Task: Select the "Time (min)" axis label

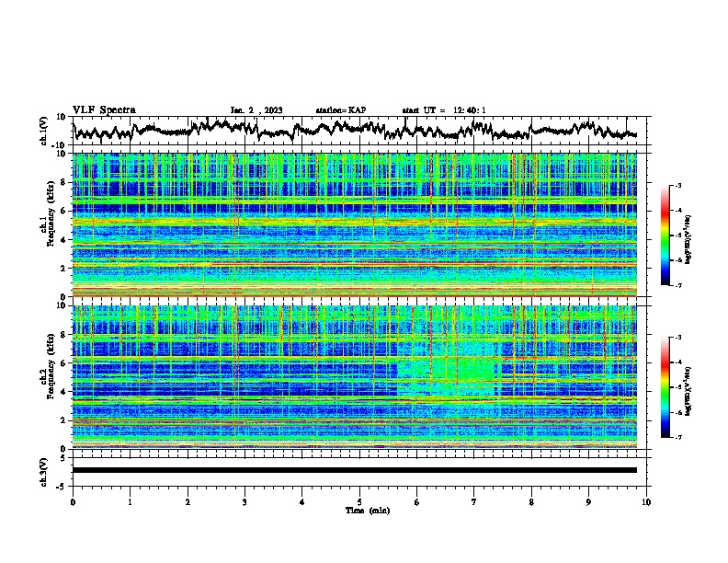Action: 368,511
